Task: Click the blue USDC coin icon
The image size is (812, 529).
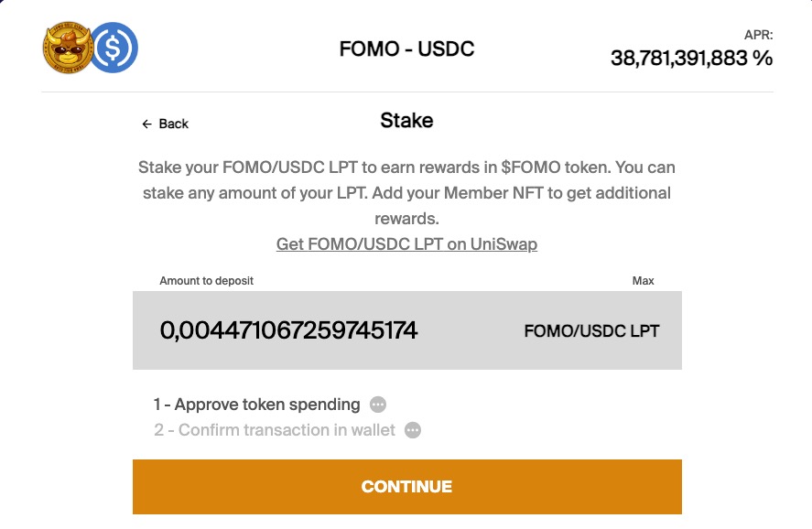Action: pos(114,48)
